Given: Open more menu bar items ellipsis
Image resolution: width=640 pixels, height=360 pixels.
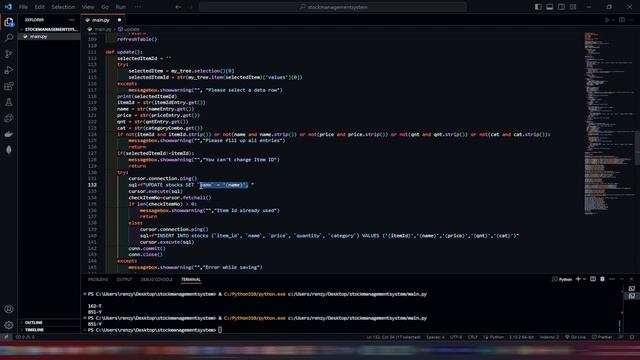Looking at the screenshot, I should pyautogui.click(x=138, y=7).
